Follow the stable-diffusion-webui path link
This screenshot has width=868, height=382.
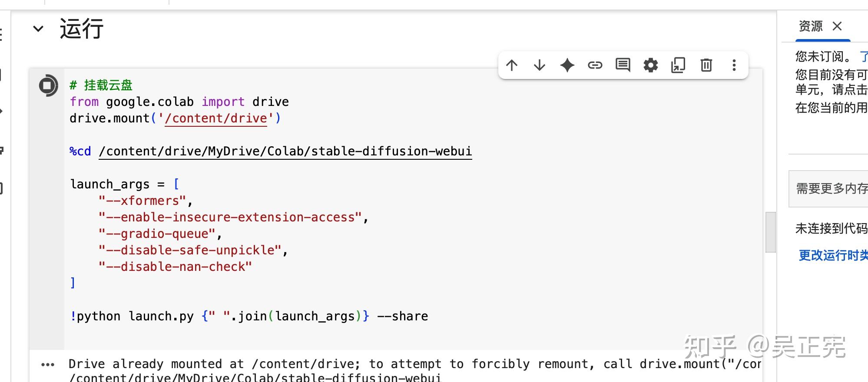click(285, 151)
